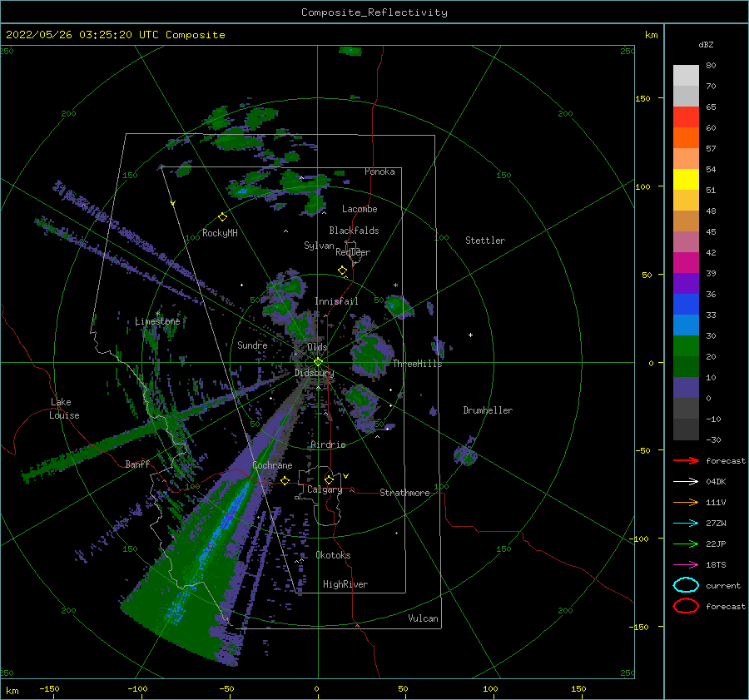Click the Strathmore city label
This screenshot has width=749, height=700.
click(404, 493)
